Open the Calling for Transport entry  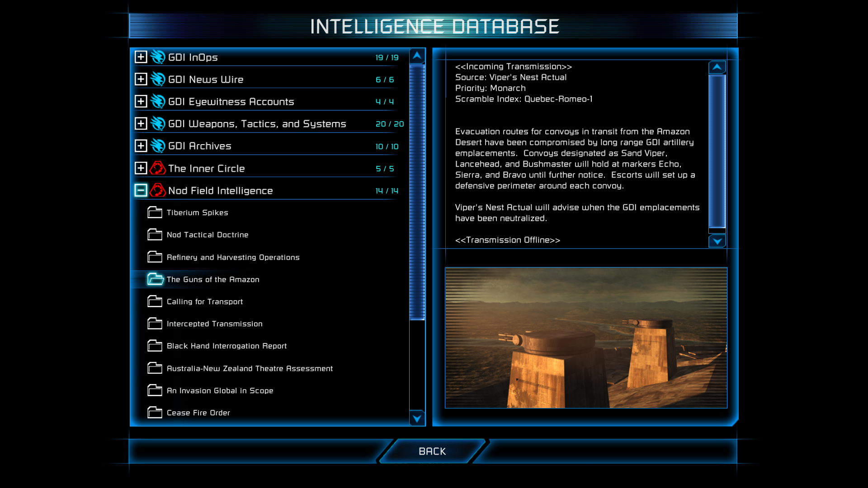[205, 301]
